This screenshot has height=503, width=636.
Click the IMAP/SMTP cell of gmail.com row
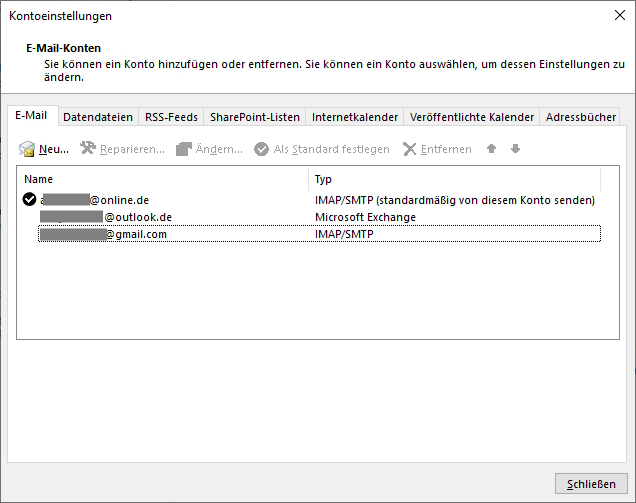tap(344, 234)
